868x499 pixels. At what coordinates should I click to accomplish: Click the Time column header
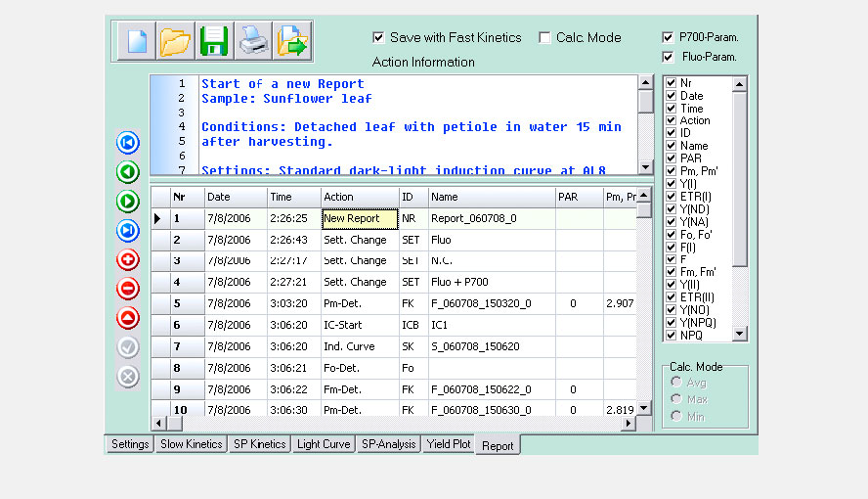point(294,197)
